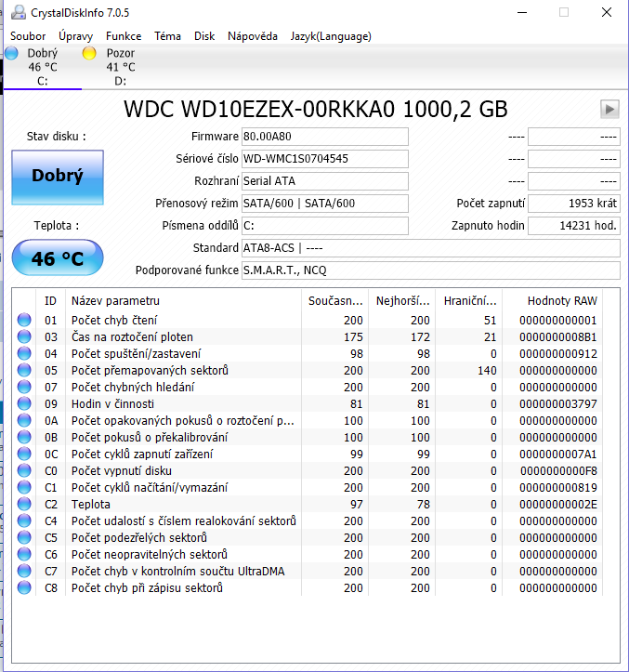
Task: Click the Standard field ATA8-ACS
Action: tap(430, 248)
